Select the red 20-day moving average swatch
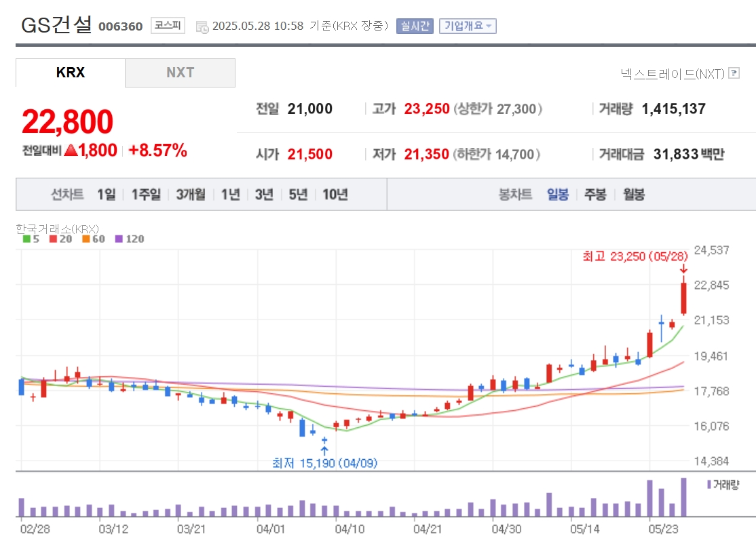 (x=53, y=239)
